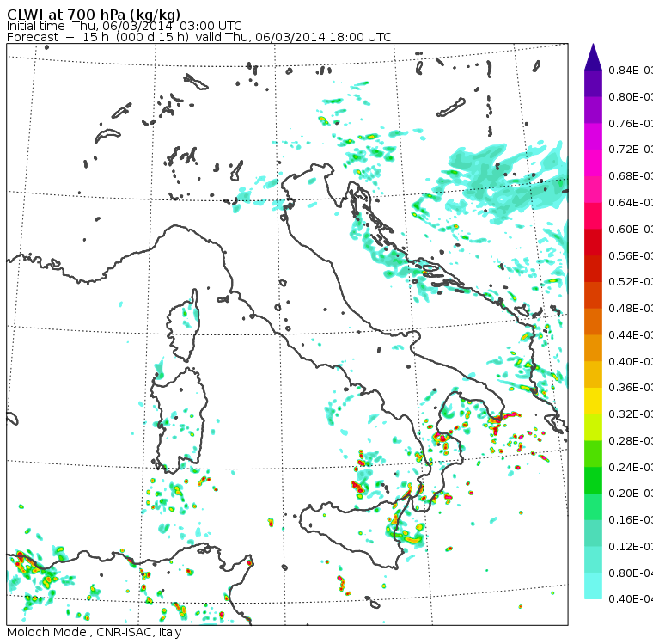
Task: Click the 0.28E-03 colorbar label
Action: pyautogui.click(x=631, y=440)
